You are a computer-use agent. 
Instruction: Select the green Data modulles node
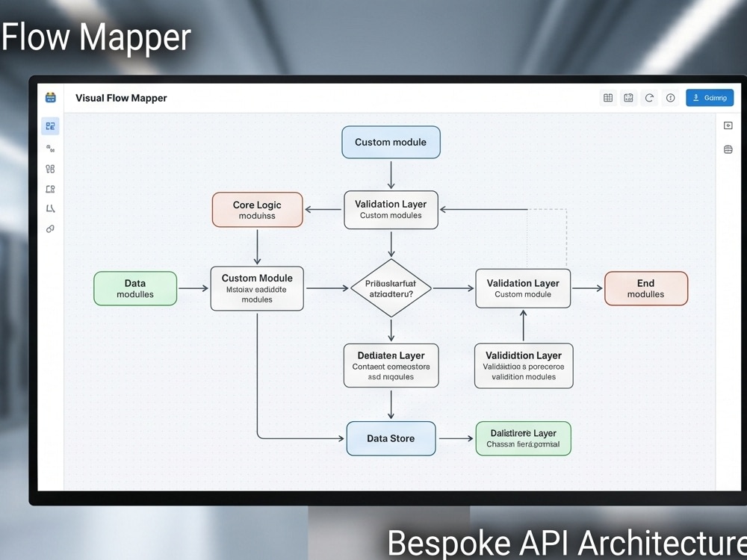[x=135, y=288]
